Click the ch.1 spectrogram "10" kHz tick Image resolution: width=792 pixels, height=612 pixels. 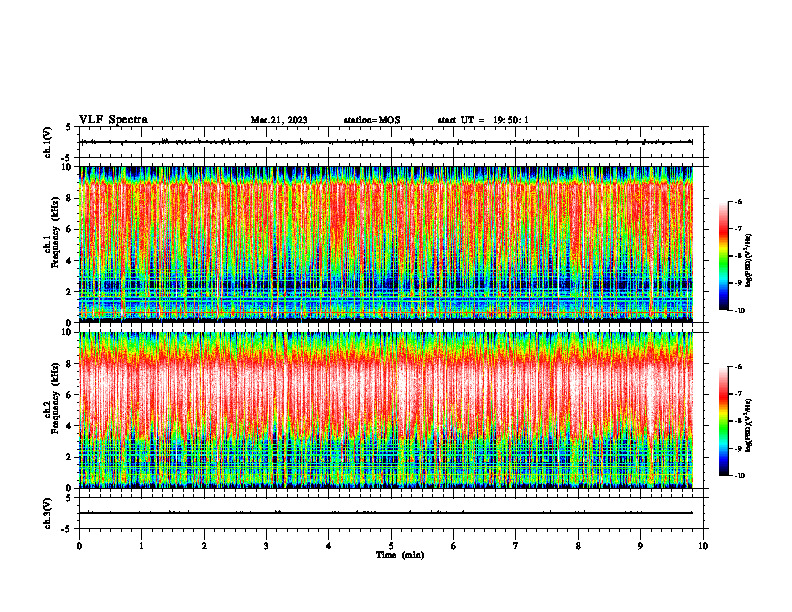tap(69, 167)
